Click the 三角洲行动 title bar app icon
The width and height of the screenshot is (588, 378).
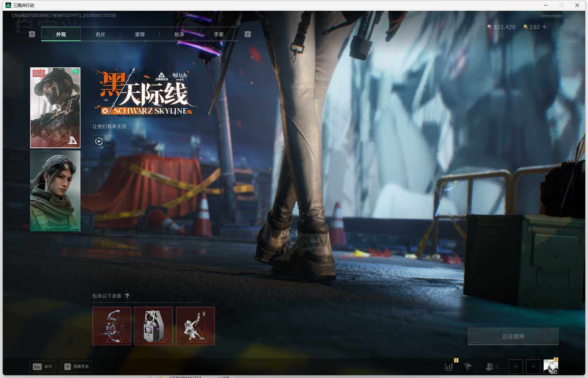pos(8,5)
